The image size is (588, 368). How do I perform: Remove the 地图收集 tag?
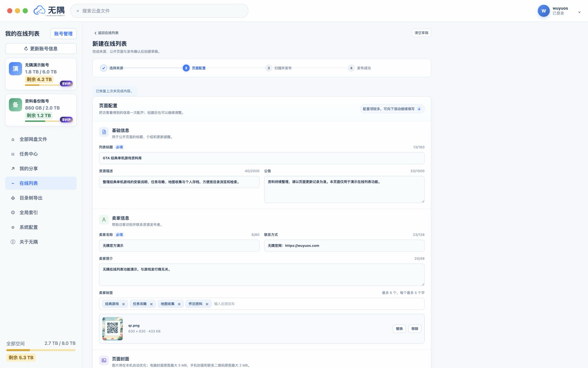pos(179,304)
